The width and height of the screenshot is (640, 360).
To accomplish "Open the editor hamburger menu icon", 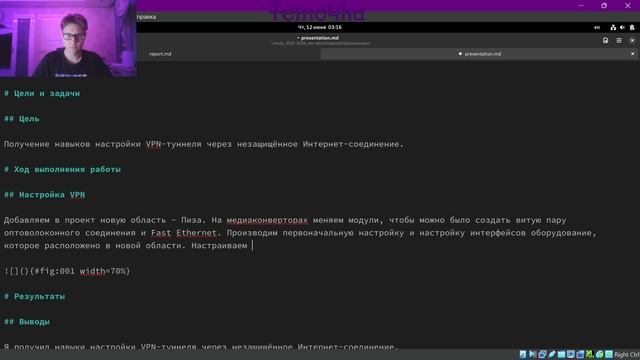I will click(x=619, y=40).
